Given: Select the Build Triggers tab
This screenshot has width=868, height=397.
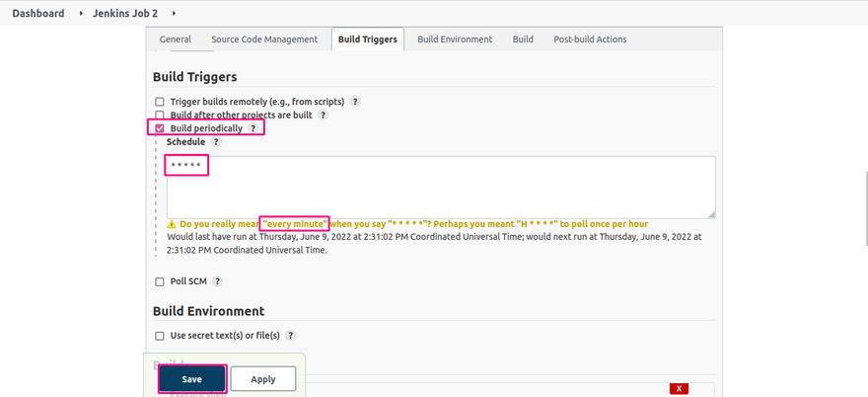Looking at the screenshot, I should (x=368, y=40).
